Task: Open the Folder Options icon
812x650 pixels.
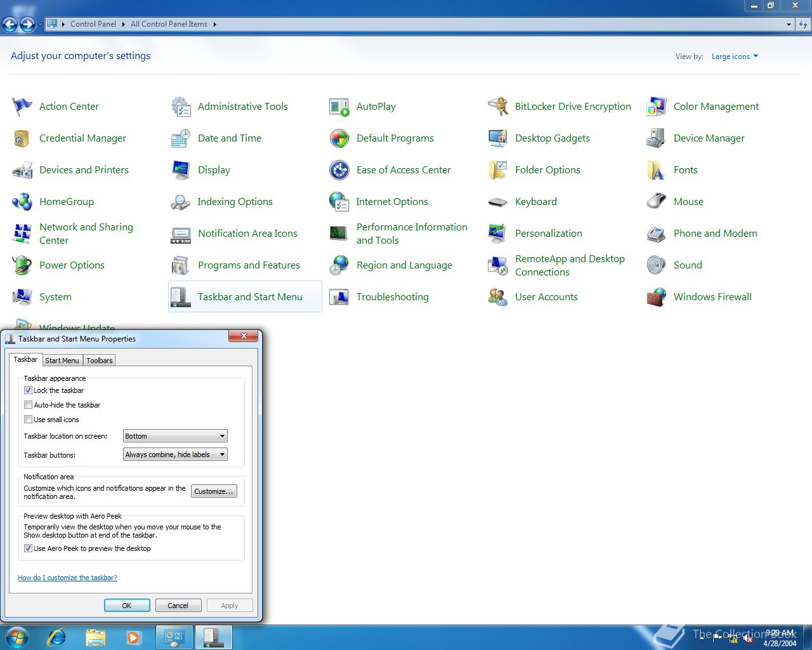Action: [498, 170]
